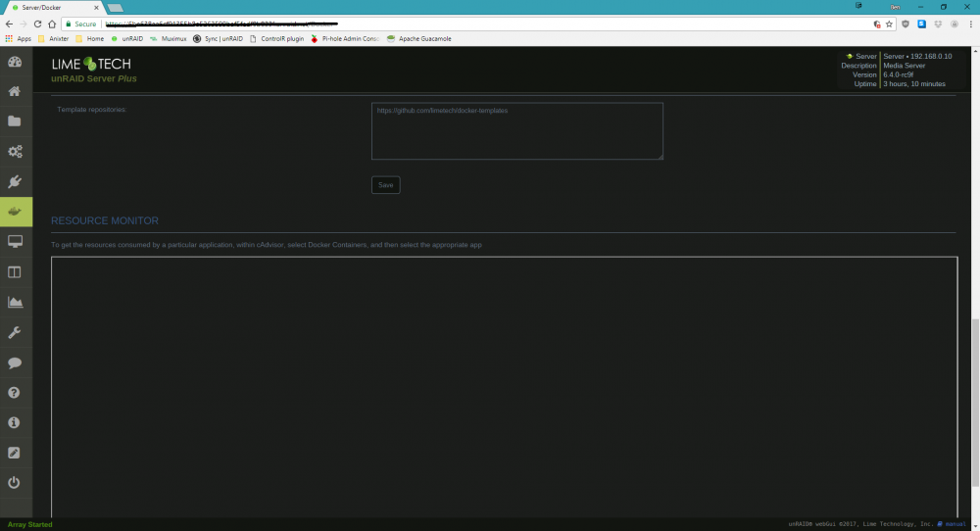Image resolution: width=980 pixels, height=531 pixels.
Task: Open the Muximux bookmark
Action: 169,39
